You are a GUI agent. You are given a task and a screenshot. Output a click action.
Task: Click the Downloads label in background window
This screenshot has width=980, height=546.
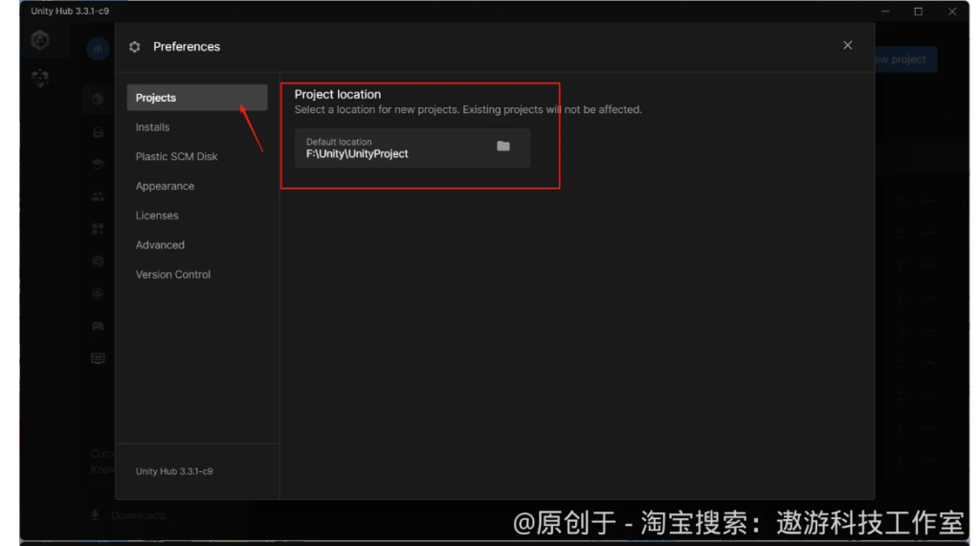[138, 515]
